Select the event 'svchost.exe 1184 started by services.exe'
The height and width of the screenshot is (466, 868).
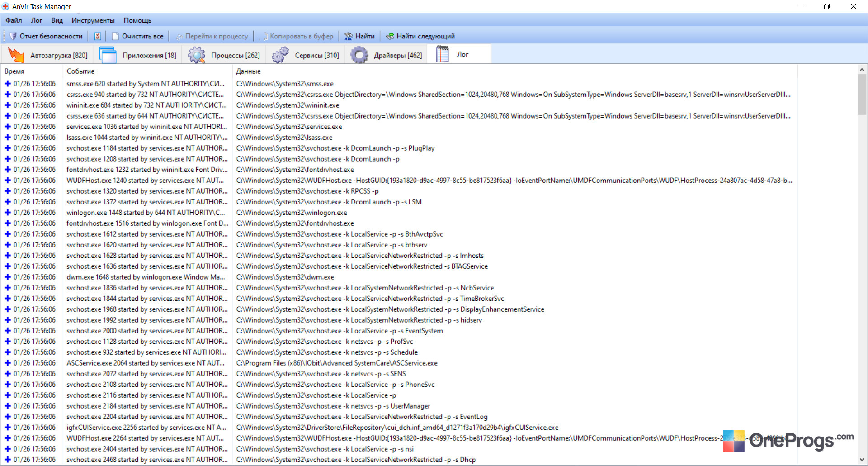click(x=147, y=148)
